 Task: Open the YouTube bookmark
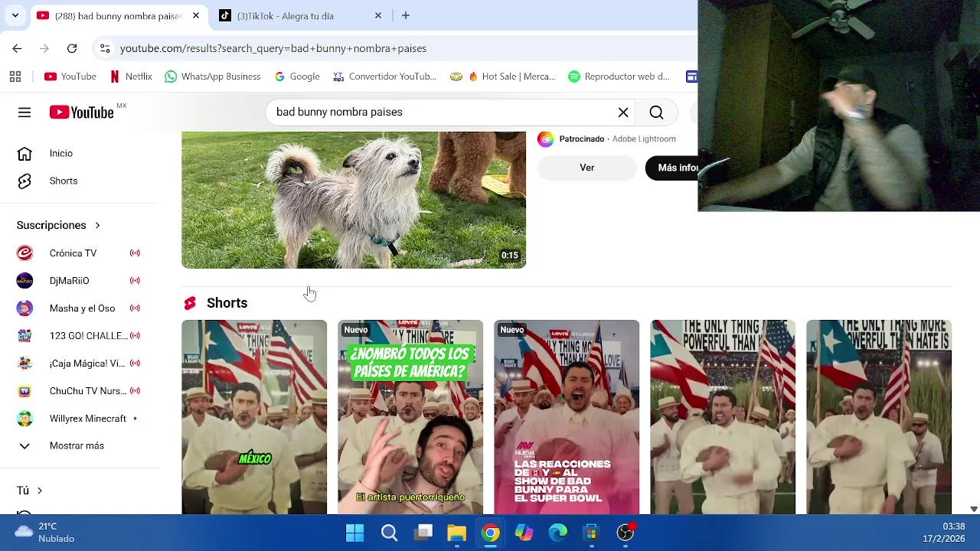click(x=70, y=77)
